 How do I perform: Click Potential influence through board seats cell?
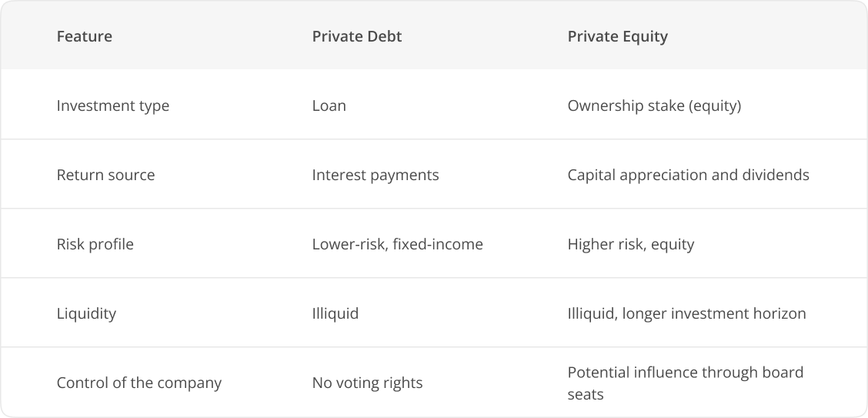[686, 383]
